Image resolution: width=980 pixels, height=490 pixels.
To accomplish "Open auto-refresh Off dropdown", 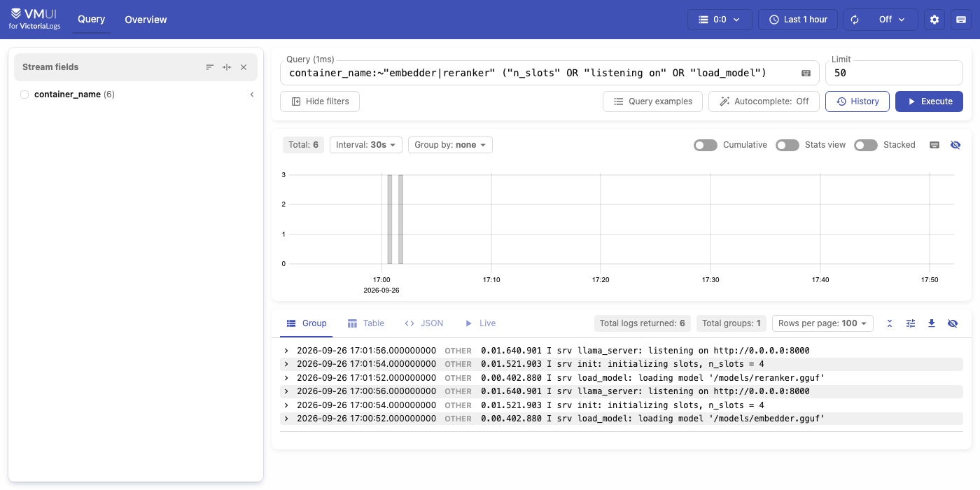I will (x=892, y=20).
